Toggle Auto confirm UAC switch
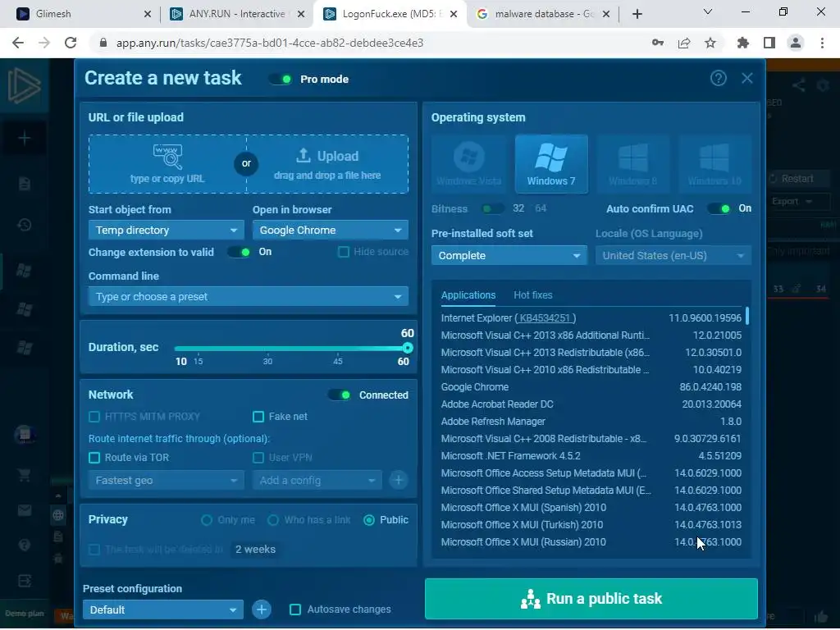The image size is (840, 630). coord(719,208)
